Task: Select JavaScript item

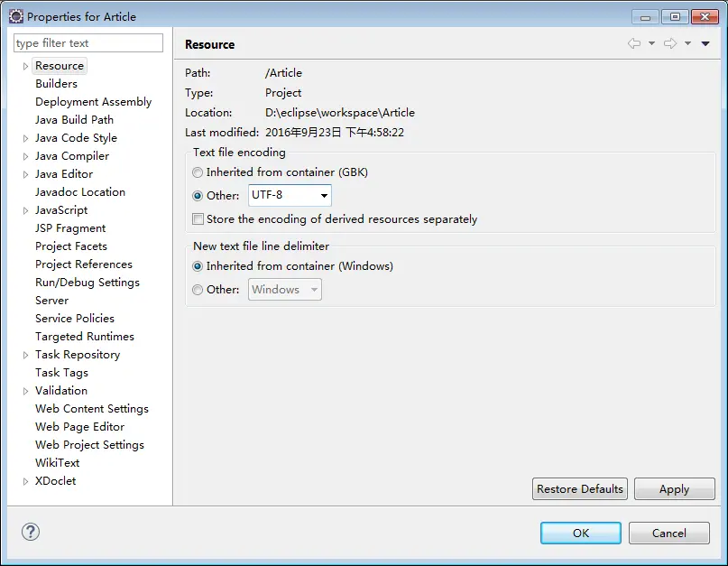Action: click(61, 210)
